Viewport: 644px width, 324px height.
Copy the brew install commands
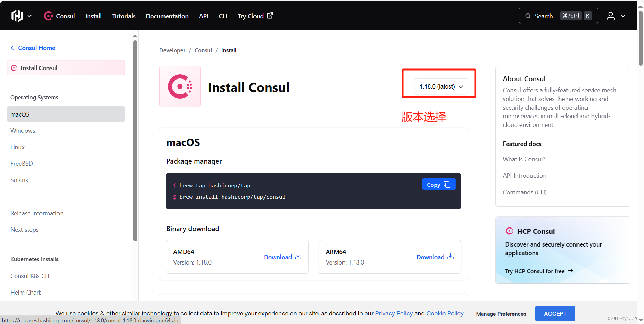point(438,184)
